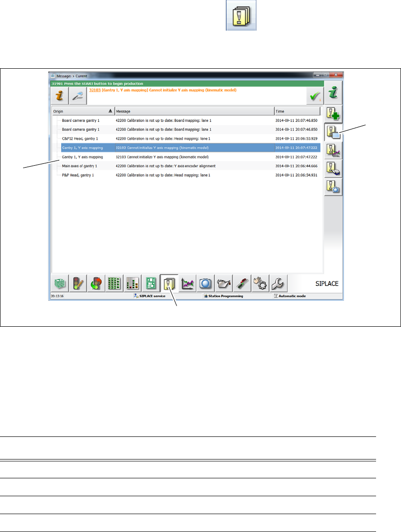The image size is (401, 532).
Task: Follow the 32103 error code link
Action: click(x=95, y=90)
